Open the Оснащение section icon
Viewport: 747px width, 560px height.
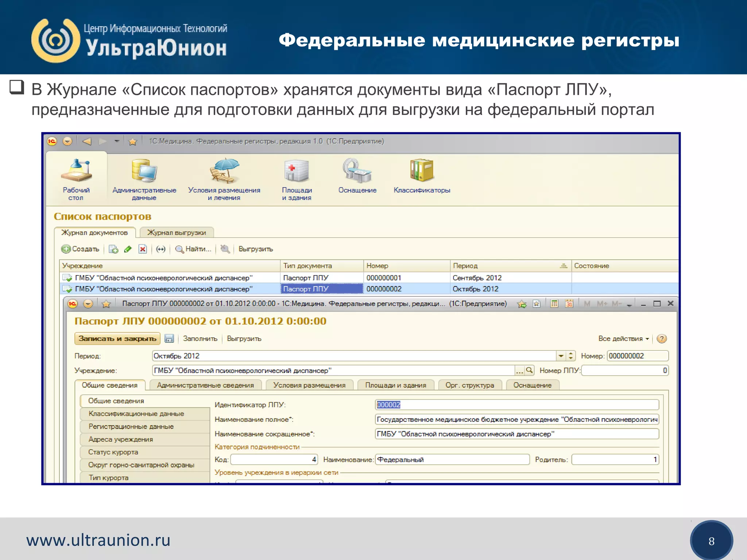[357, 176]
